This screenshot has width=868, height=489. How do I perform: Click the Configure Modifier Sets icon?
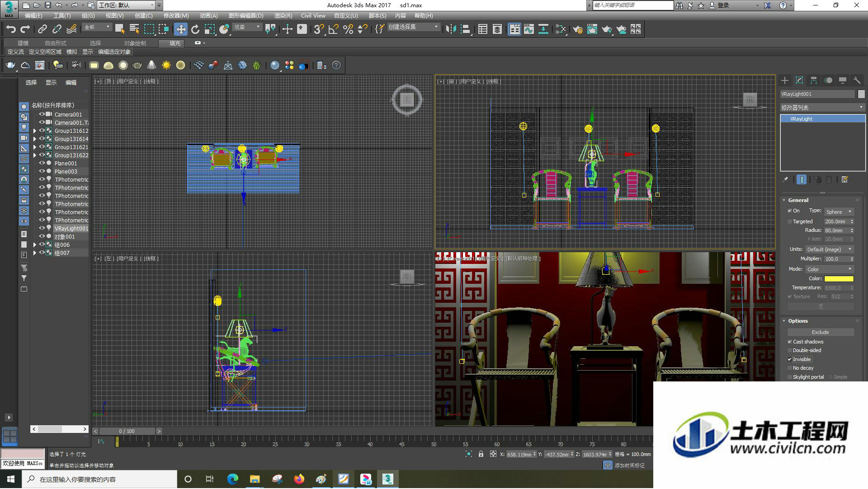pyautogui.click(x=844, y=179)
